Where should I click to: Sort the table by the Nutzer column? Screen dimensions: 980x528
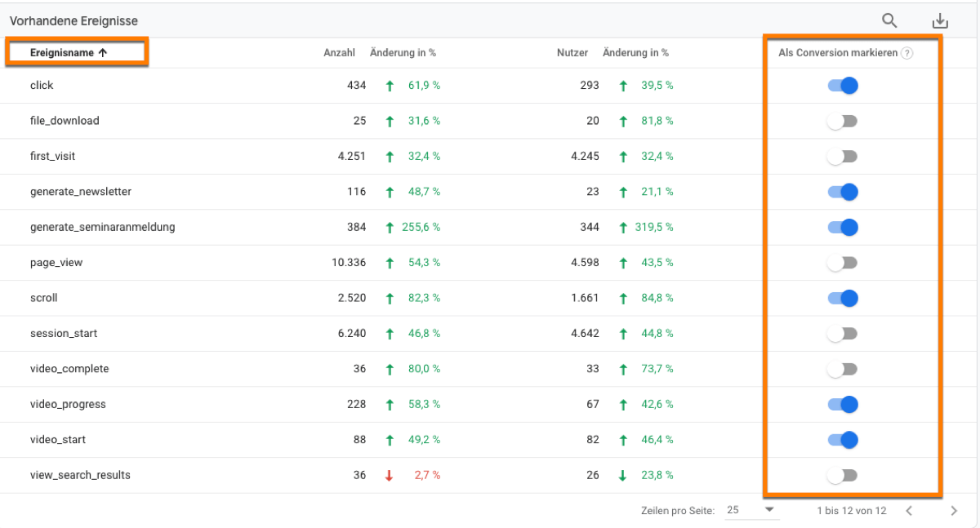(x=572, y=52)
